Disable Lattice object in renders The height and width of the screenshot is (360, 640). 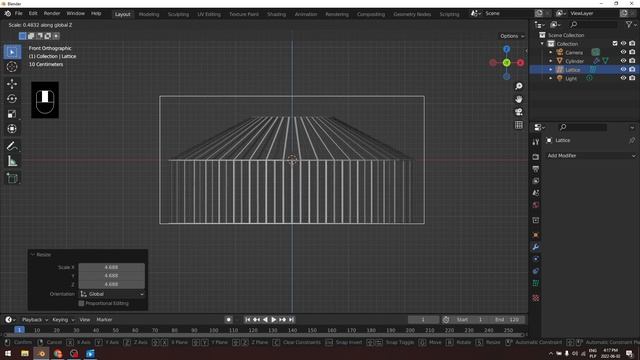(632, 69)
